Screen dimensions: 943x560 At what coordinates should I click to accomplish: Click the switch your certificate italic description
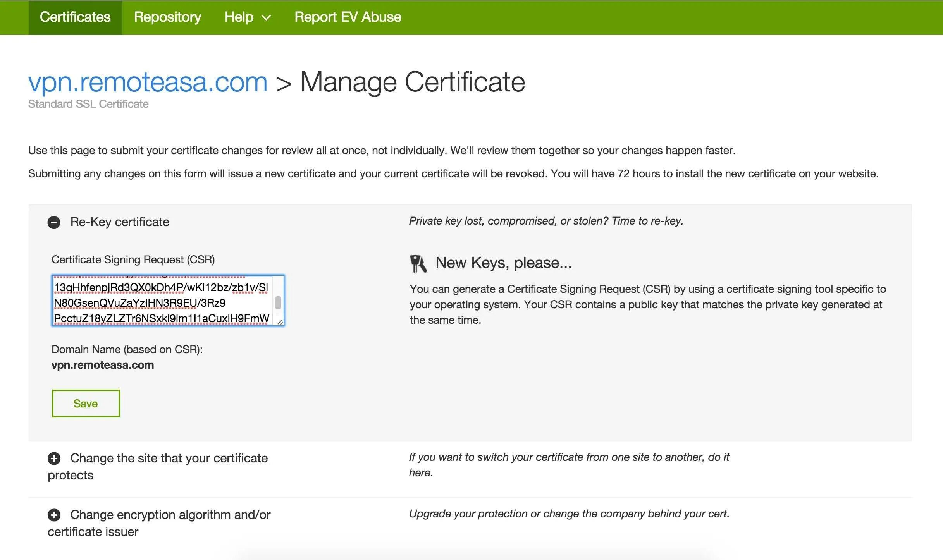(569, 465)
